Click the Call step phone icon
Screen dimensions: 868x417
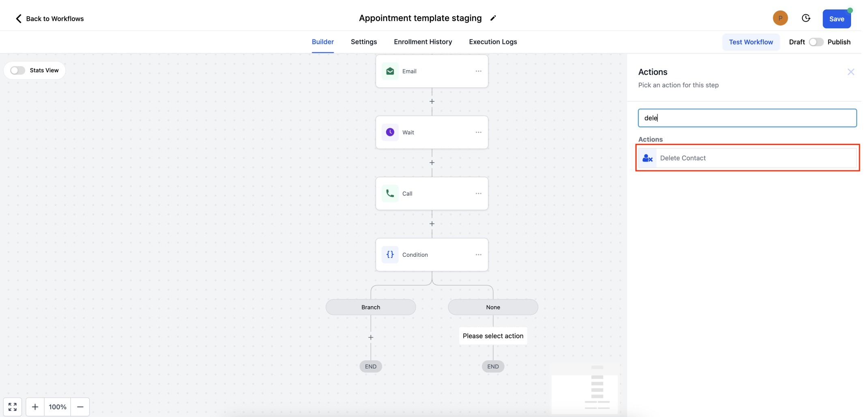click(x=390, y=193)
